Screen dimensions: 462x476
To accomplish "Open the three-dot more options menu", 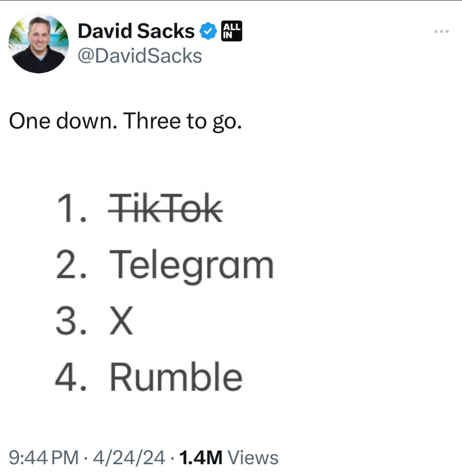I will (442, 31).
